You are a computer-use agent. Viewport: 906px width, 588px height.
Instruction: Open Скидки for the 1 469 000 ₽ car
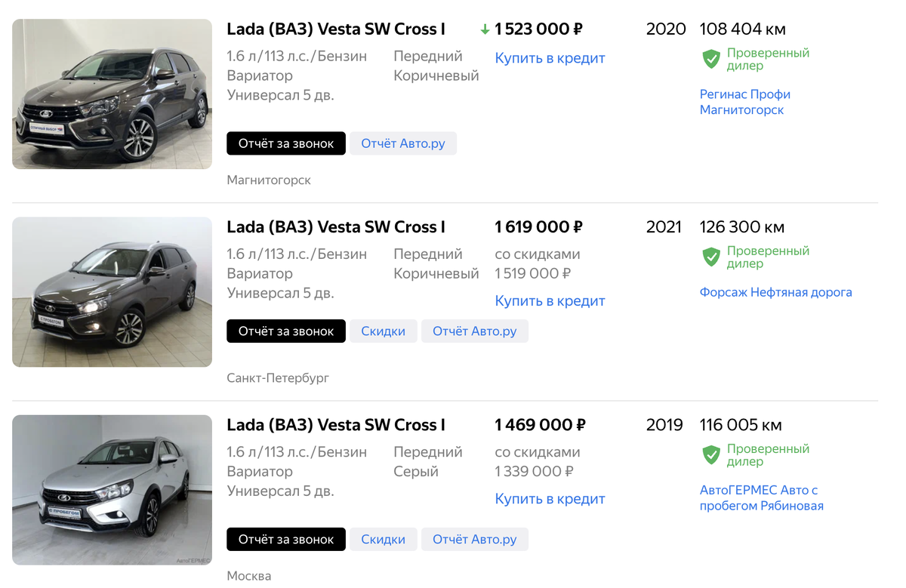[383, 539]
